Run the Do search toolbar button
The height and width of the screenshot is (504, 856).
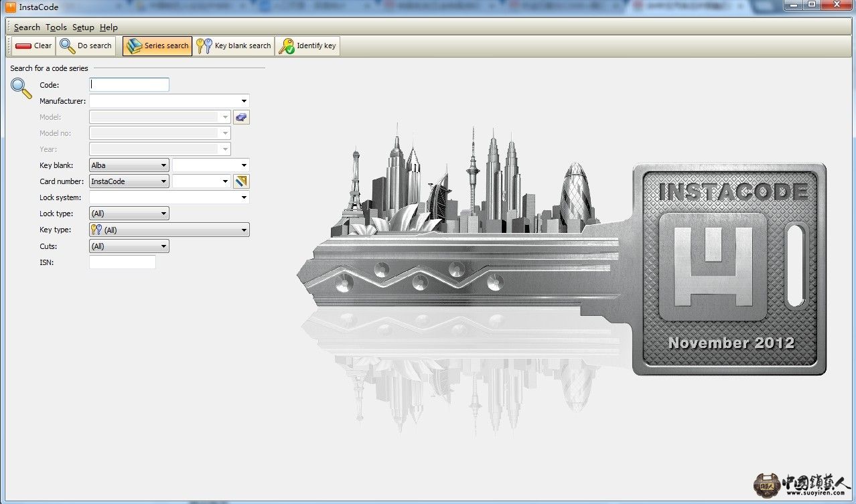pyautogui.click(x=86, y=46)
